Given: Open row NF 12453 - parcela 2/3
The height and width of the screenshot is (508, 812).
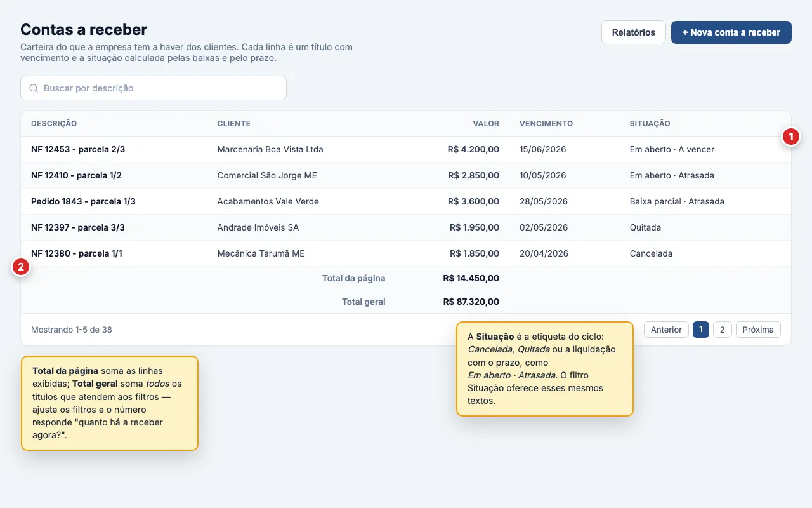Looking at the screenshot, I should tap(406, 149).
